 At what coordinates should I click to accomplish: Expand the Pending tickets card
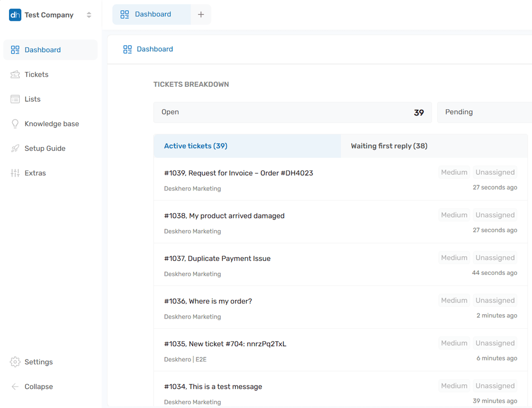click(x=484, y=112)
